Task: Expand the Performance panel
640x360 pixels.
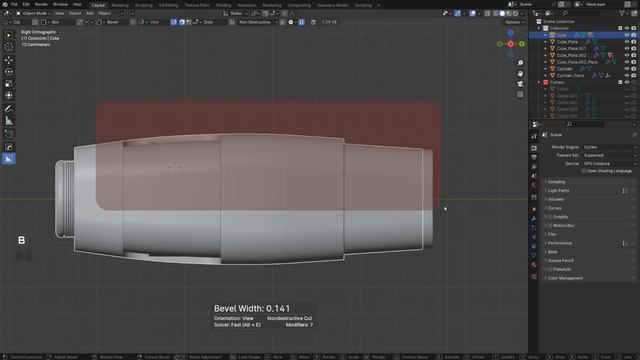Action: tap(589, 243)
